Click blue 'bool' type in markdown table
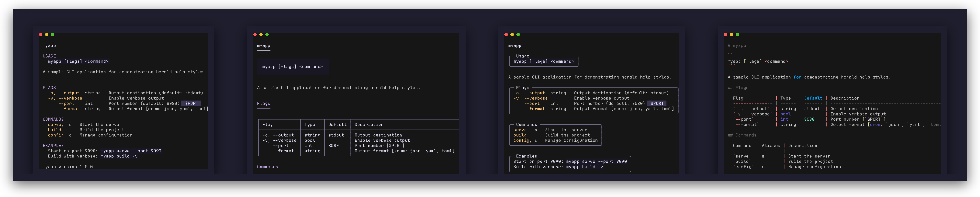980x197 pixels. point(786,114)
